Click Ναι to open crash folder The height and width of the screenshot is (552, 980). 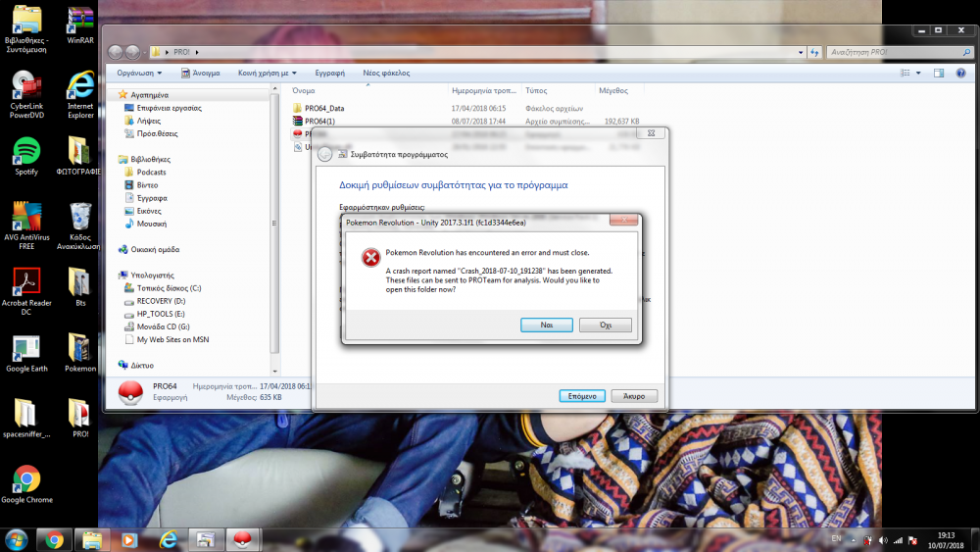coord(546,326)
